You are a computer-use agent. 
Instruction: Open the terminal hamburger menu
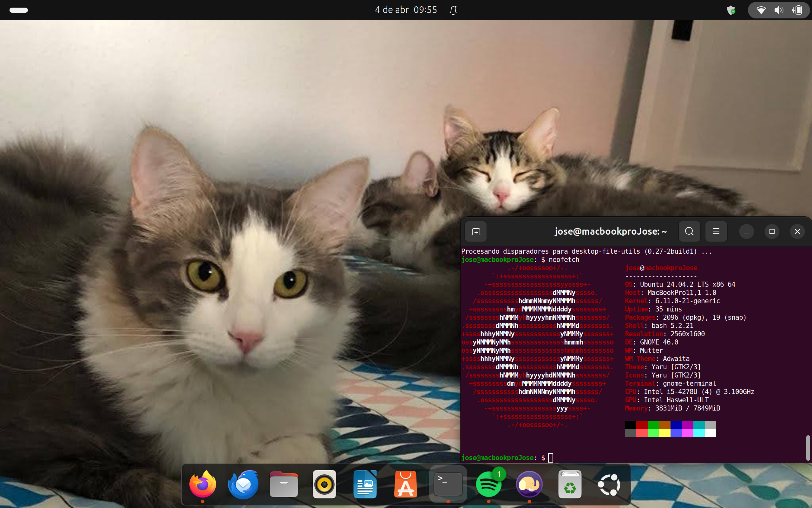(x=716, y=231)
